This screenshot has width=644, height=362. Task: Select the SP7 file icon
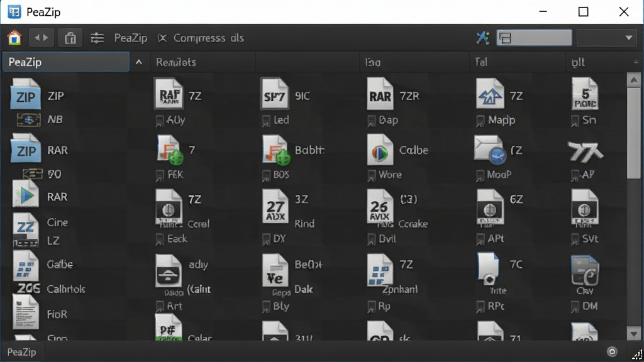275,94
